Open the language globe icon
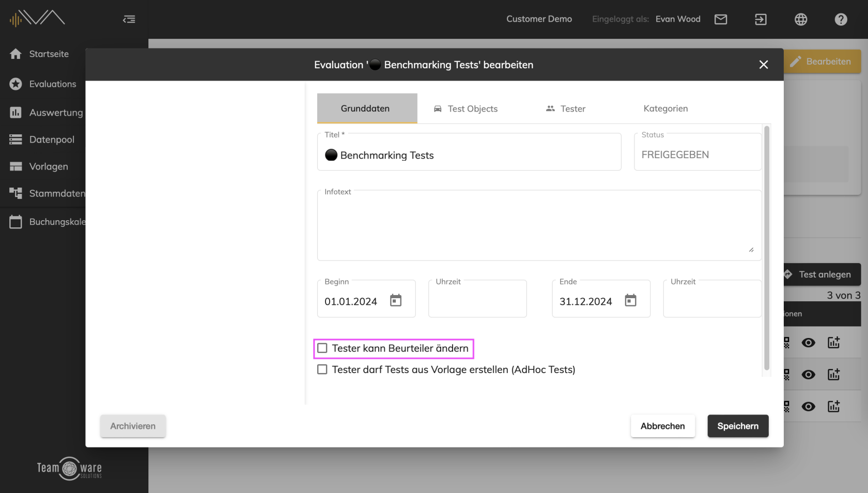 [x=801, y=19]
